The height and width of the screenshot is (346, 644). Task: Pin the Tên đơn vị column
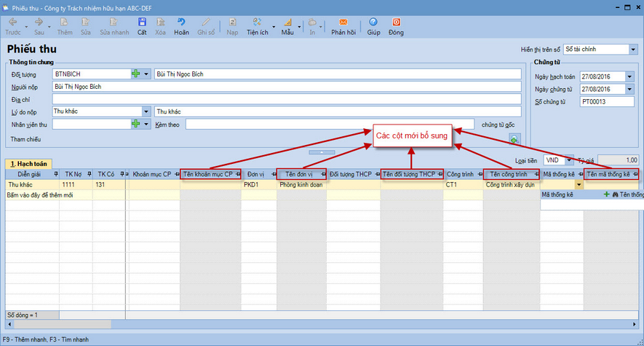323,174
